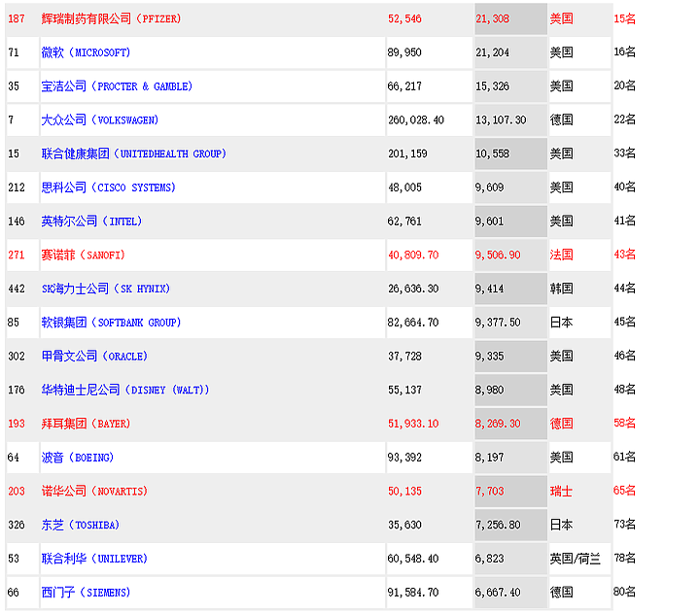Select Pfizer revenue value 52,546
The width and height of the screenshot is (700, 613).
point(404,18)
